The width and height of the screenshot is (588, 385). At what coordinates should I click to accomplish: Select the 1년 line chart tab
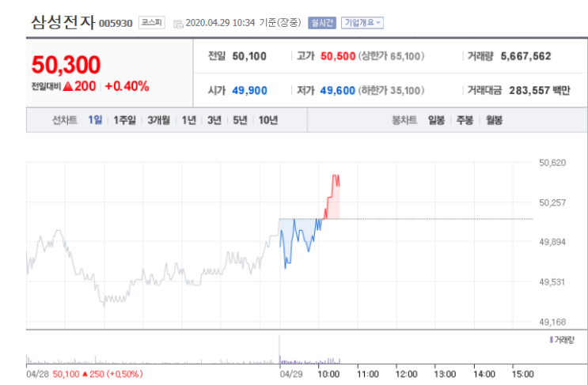click(189, 120)
